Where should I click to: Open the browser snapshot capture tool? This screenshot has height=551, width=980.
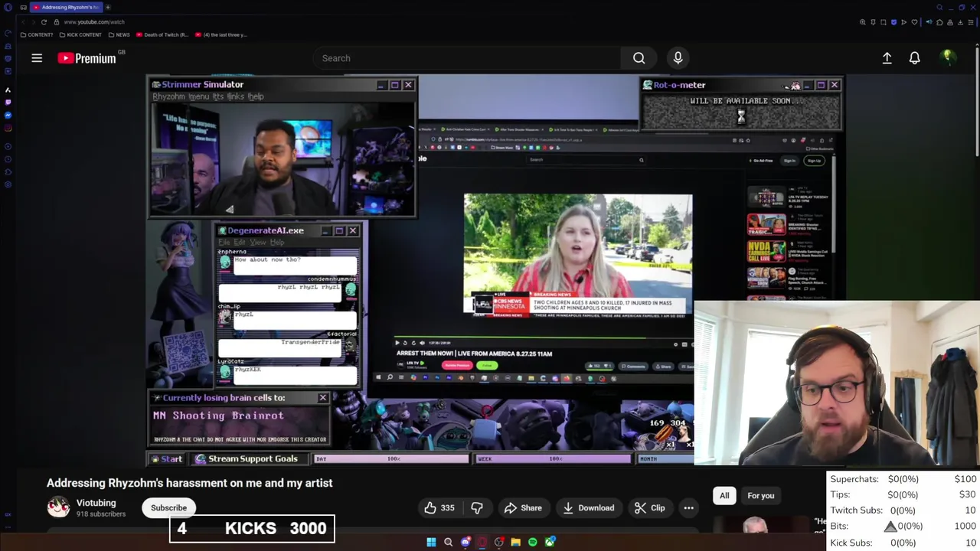884,22
